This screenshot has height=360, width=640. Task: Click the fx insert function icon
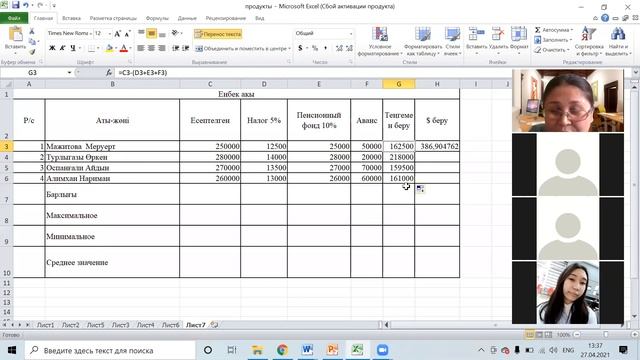click(x=109, y=73)
